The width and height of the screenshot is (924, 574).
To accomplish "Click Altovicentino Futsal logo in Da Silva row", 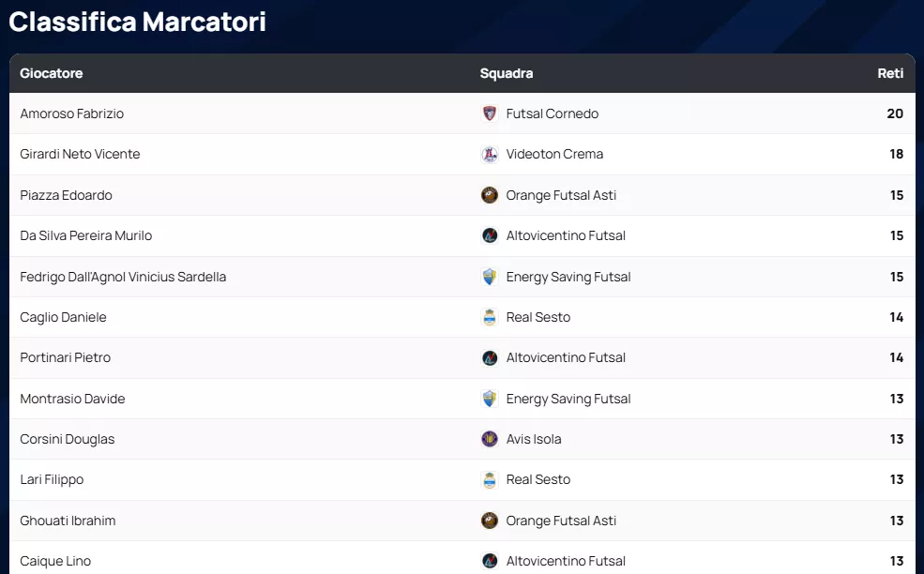I will tap(490, 235).
